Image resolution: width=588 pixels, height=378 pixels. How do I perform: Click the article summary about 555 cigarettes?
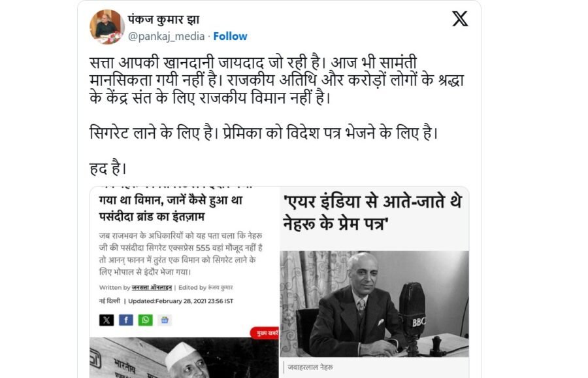tap(181, 254)
